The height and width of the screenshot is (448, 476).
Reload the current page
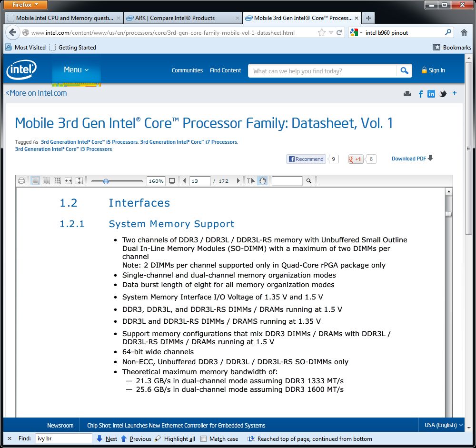[x=339, y=32]
